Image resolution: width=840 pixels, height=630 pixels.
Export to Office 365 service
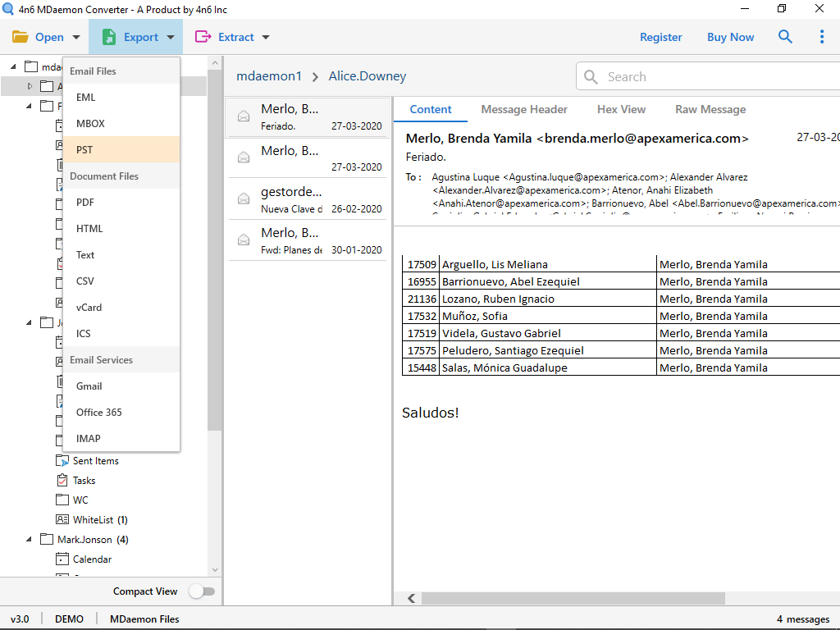121,412
